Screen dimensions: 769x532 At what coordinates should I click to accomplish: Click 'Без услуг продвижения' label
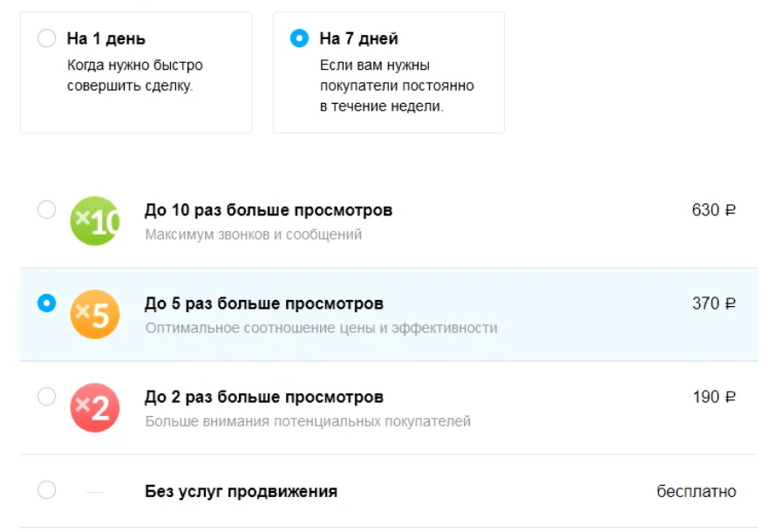(241, 491)
